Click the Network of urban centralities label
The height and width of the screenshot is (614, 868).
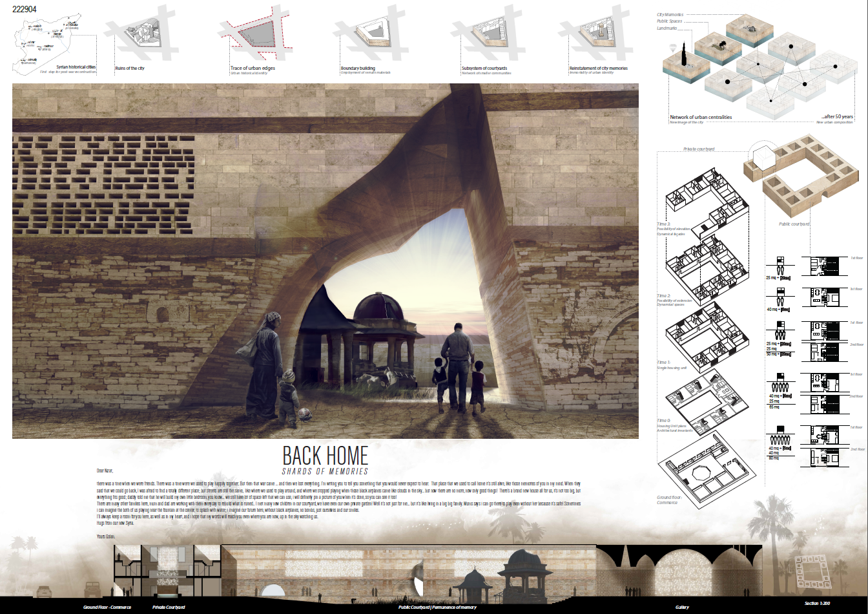(701, 117)
